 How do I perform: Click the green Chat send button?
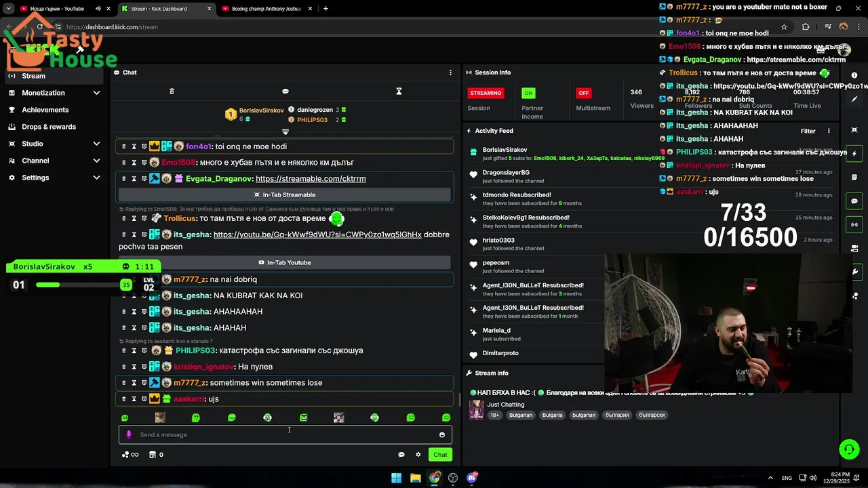pyautogui.click(x=441, y=455)
